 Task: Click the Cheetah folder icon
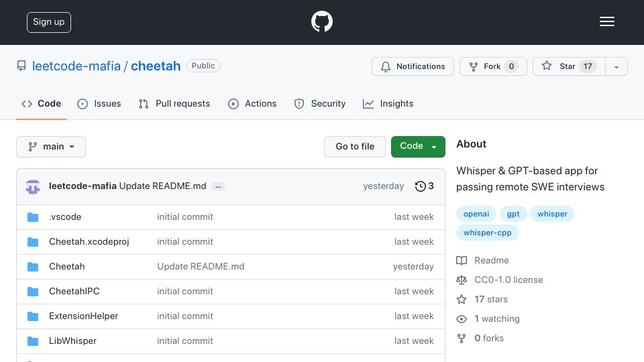tap(33, 267)
